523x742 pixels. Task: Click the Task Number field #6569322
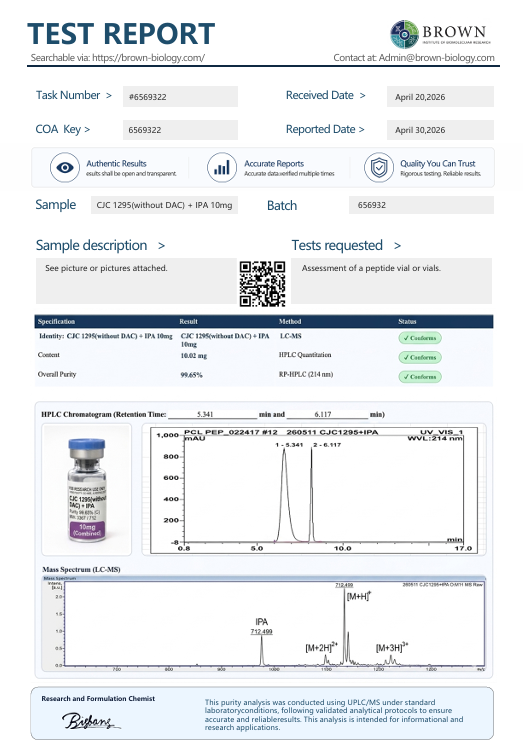(180, 97)
